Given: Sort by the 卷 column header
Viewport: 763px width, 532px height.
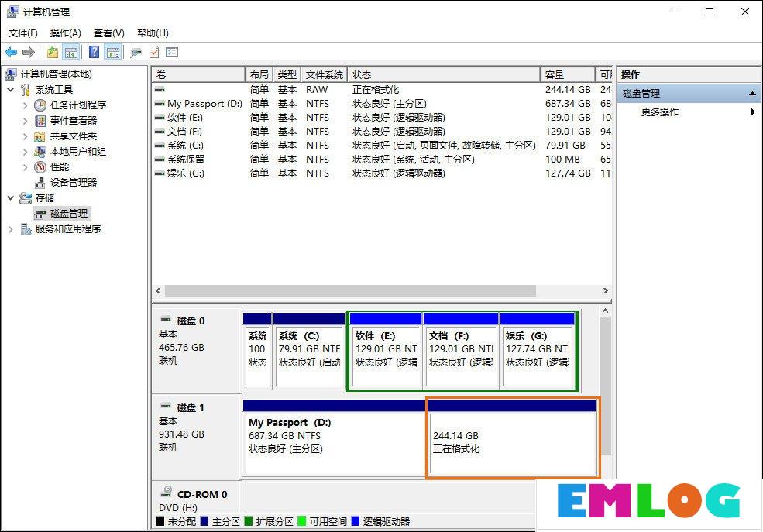Looking at the screenshot, I should tap(198, 75).
